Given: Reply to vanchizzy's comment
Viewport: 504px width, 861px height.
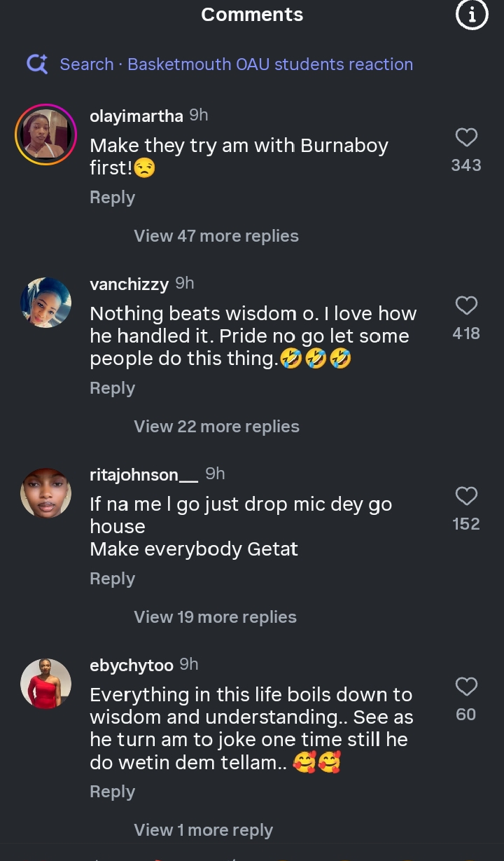Looking at the screenshot, I should [112, 388].
